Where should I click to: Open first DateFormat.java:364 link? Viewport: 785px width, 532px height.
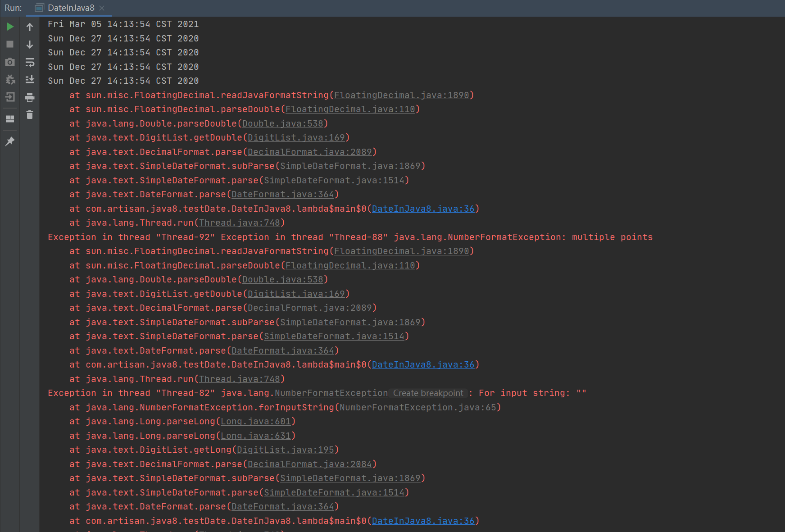pyautogui.click(x=282, y=194)
